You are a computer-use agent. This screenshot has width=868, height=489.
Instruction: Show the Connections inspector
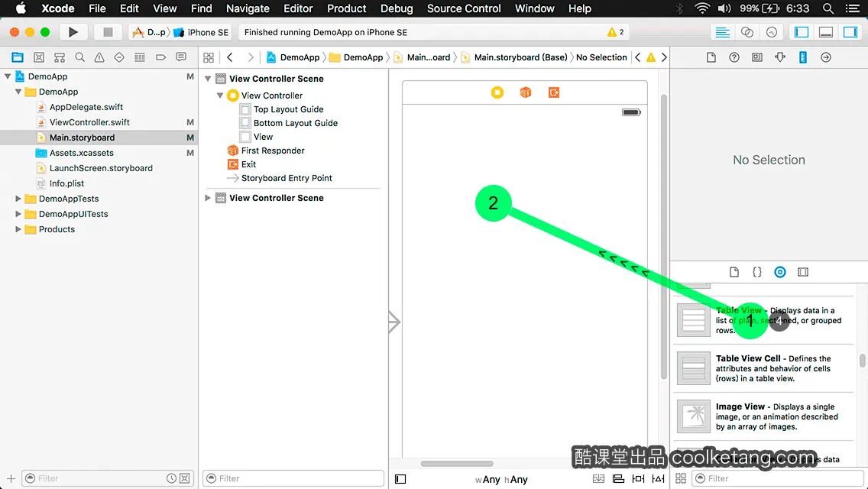click(x=826, y=57)
